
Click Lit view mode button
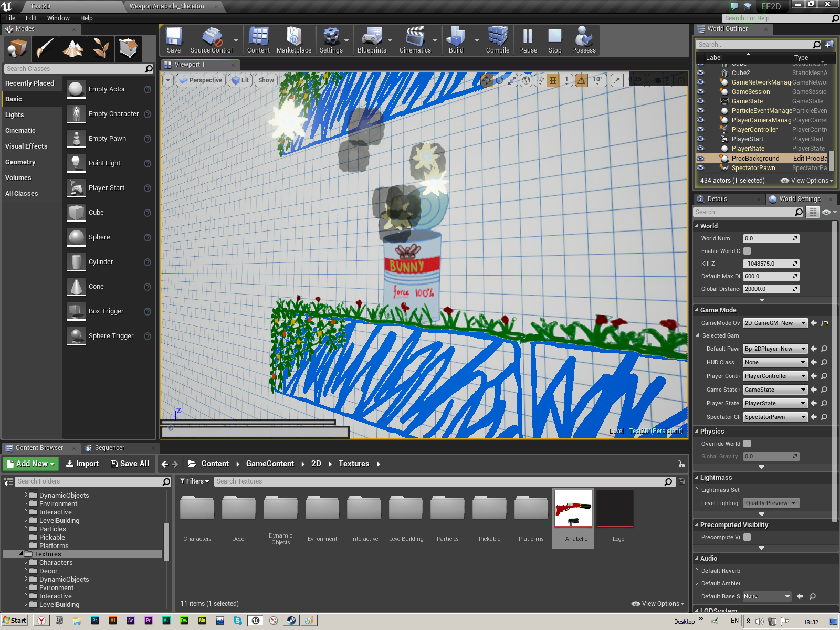click(240, 80)
